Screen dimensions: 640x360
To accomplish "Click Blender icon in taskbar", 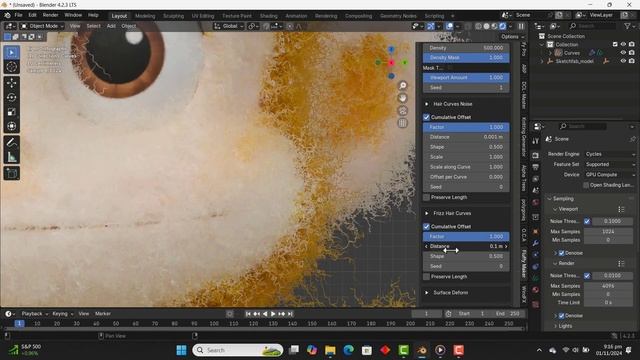I will click(x=422, y=350).
